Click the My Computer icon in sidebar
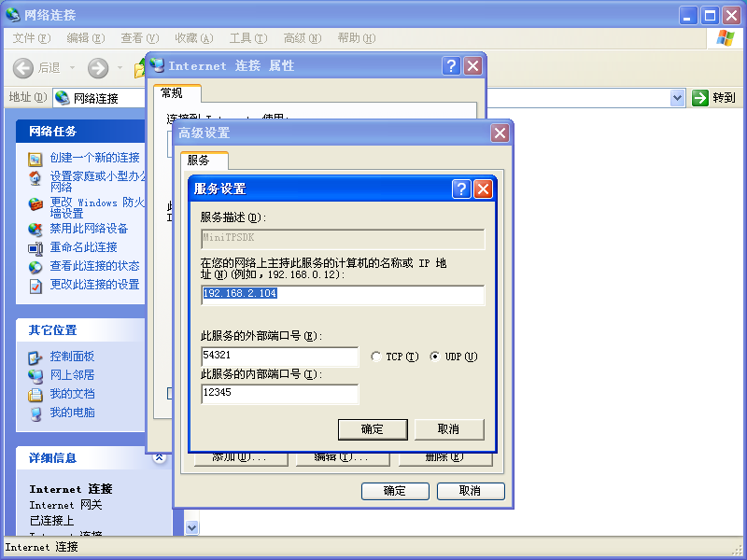Image resolution: width=747 pixels, height=560 pixels. [35, 413]
